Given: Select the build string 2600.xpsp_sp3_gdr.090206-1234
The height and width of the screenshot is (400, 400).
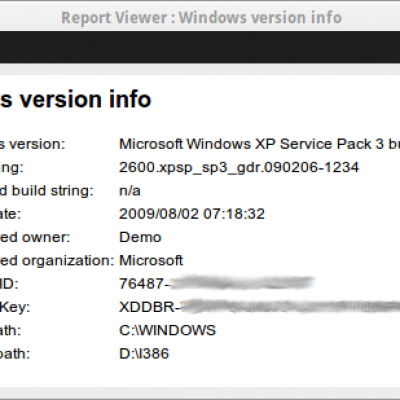Looking at the screenshot, I should pyautogui.click(x=239, y=168).
